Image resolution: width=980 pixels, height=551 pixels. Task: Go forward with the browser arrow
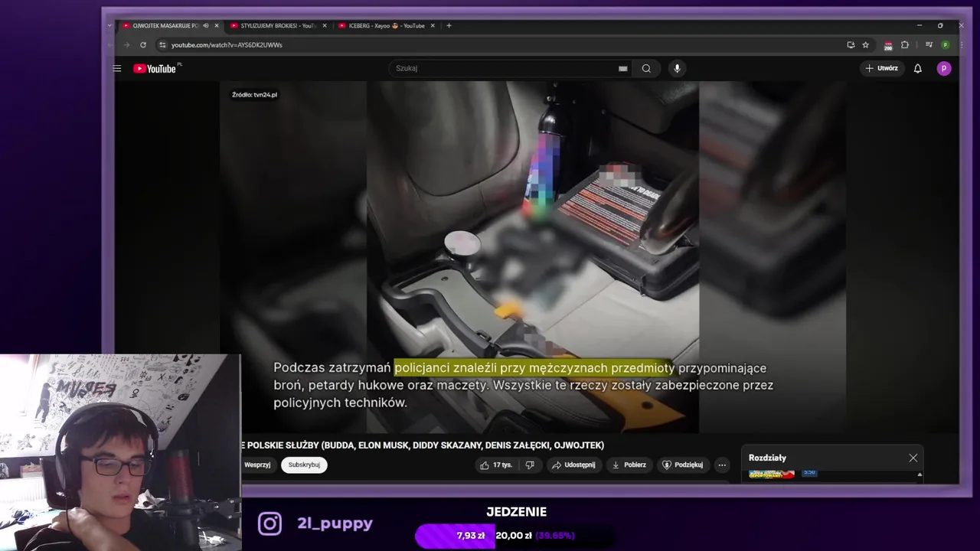click(x=126, y=45)
